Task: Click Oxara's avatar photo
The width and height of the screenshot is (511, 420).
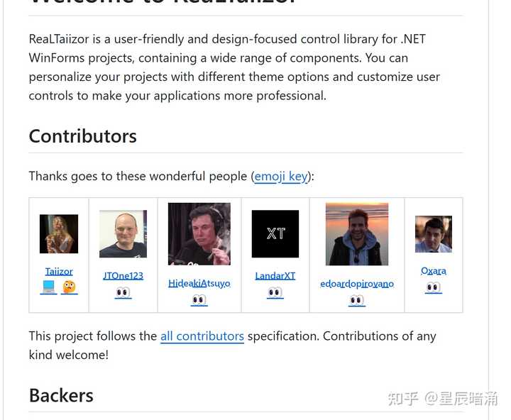Action: pyautogui.click(x=434, y=234)
